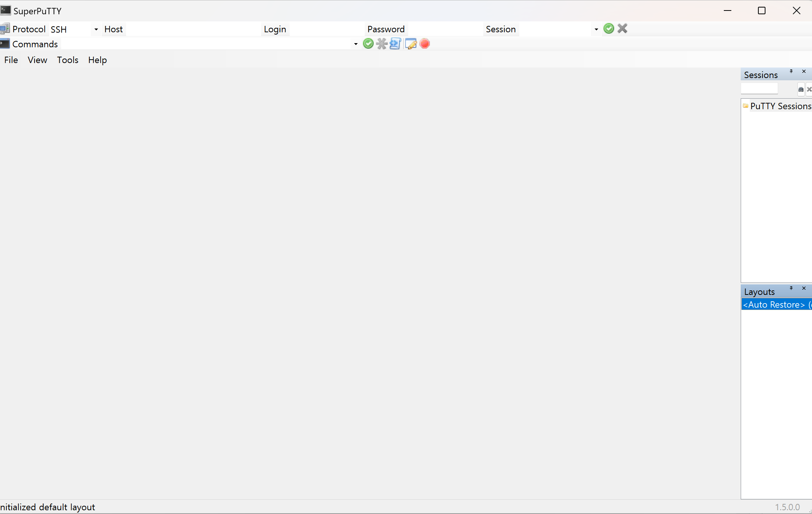
Task: Open the Commands history dropdown arrow
Action: tap(356, 44)
